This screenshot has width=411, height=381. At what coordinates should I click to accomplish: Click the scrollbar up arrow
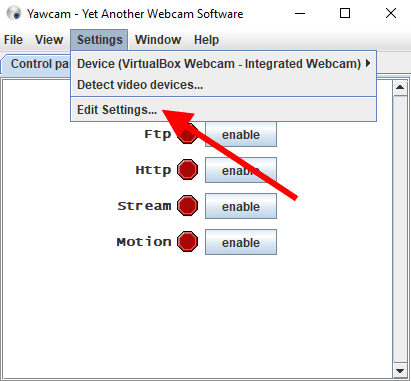point(400,87)
